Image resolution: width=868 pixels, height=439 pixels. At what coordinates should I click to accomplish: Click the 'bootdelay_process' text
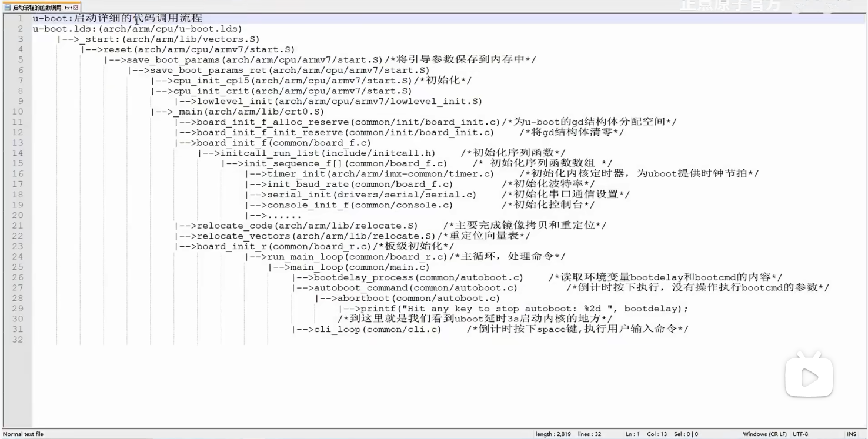(363, 277)
